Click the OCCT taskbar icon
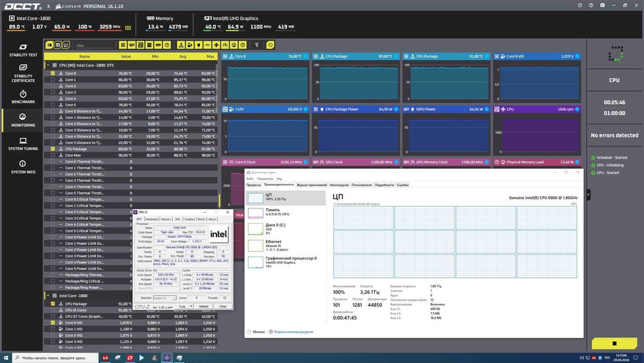The image size is (644, 363). point(130,358)
